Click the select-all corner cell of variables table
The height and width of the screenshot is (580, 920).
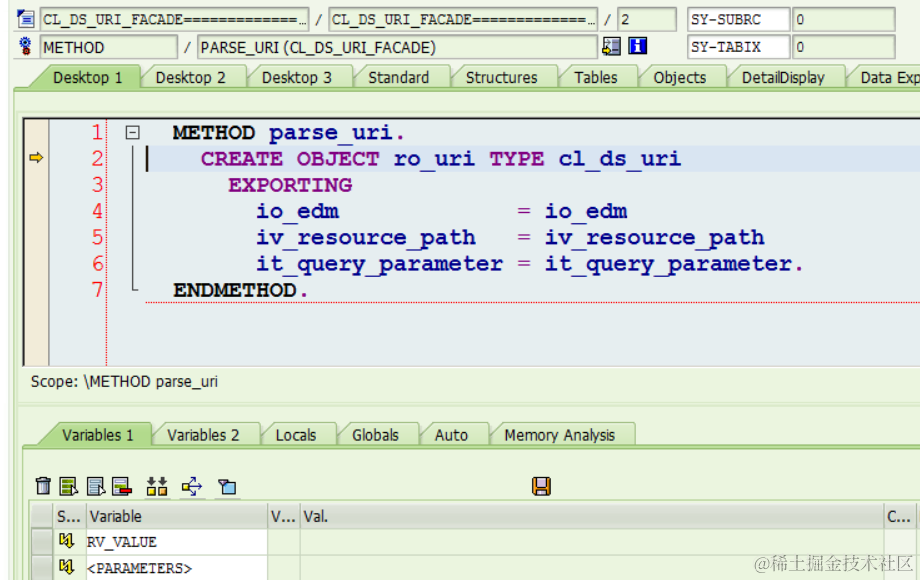(x=42, y=516)
